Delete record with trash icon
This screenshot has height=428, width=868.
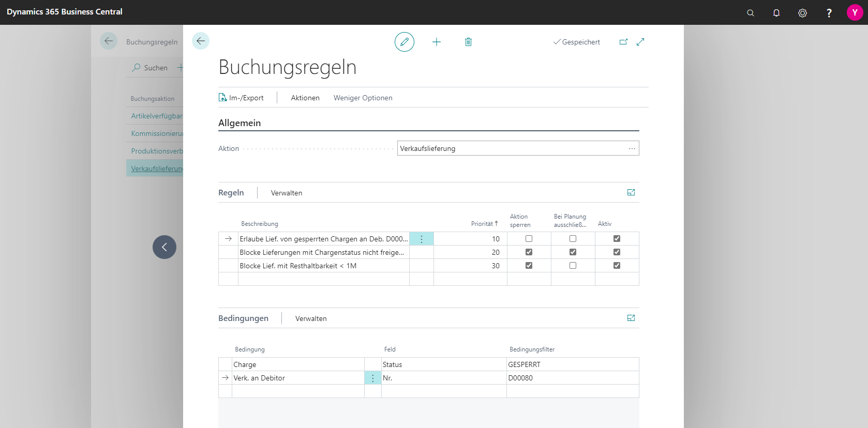468,42
